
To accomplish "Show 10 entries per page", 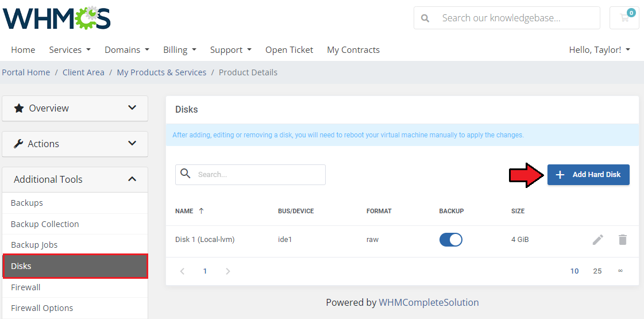I will (574, 271).
